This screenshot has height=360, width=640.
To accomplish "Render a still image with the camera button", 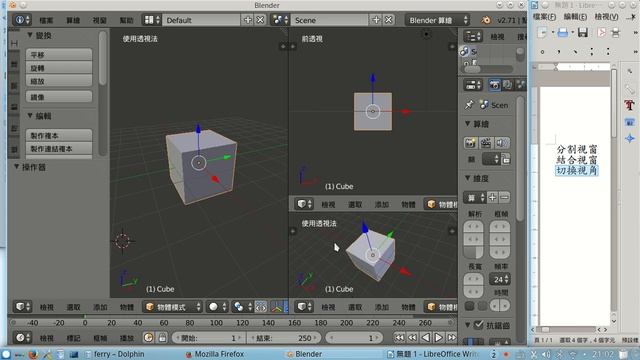I will point(470,143).
